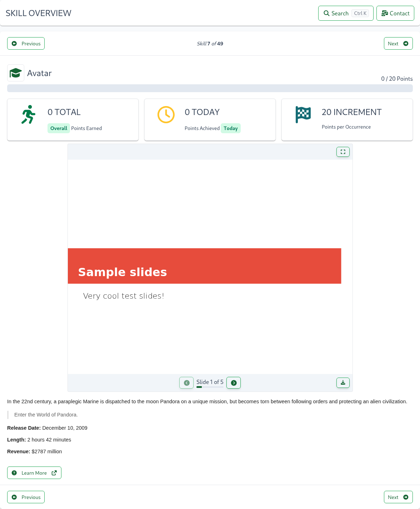Click the checkered flag Increment icon
Screen dimensions: 420x509
[x=303, y=115]
